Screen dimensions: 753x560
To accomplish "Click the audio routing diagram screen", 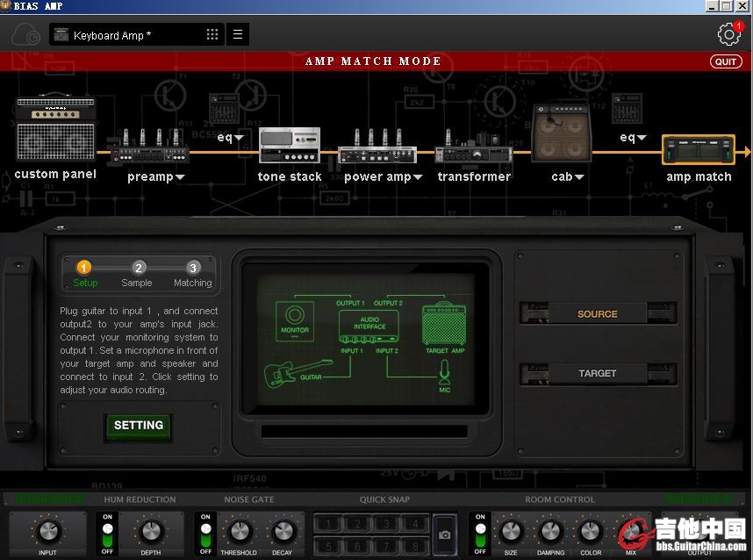I will pos(367,339).
